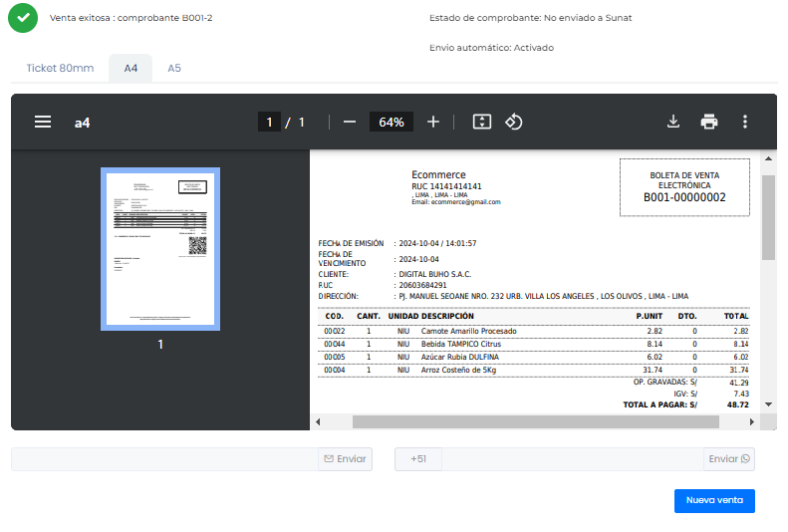Click the fit to page icon

tap(482, 122)
